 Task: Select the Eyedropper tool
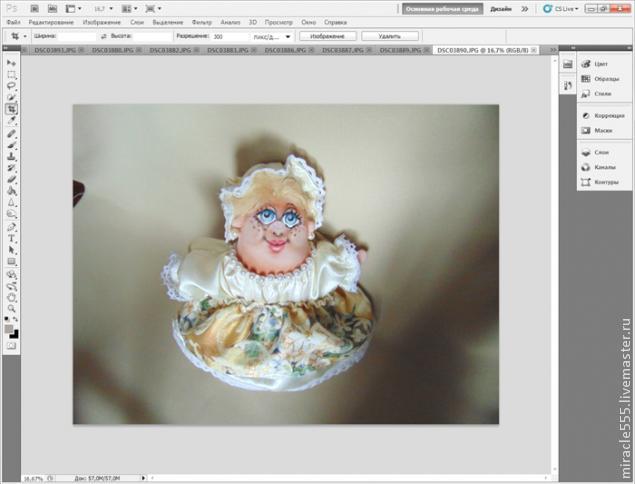click(11, 120)
